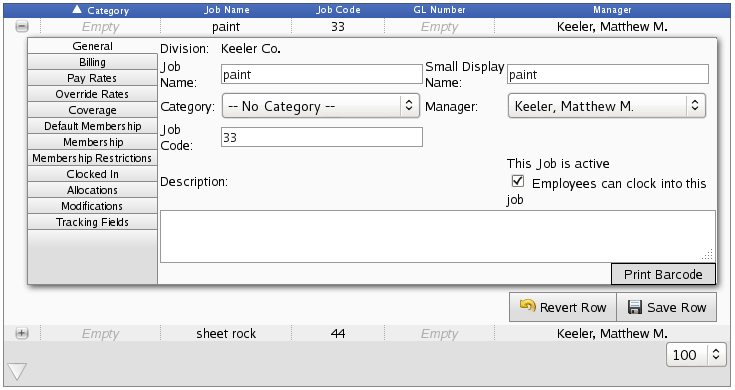Open the Default Membership tab
Viewport: 735px width, 390px height.
point(92,126)
